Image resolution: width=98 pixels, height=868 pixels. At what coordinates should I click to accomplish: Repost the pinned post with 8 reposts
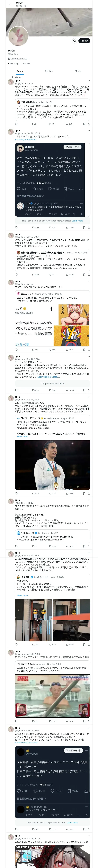34,124
